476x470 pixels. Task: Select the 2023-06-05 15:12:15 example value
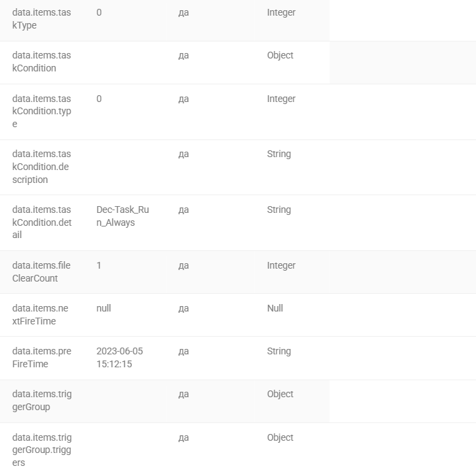[x=120, y=357]
